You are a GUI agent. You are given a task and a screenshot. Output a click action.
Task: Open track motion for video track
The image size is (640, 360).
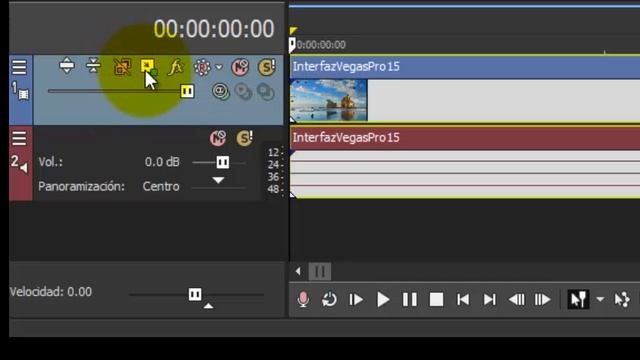click(x=148, y=67)
